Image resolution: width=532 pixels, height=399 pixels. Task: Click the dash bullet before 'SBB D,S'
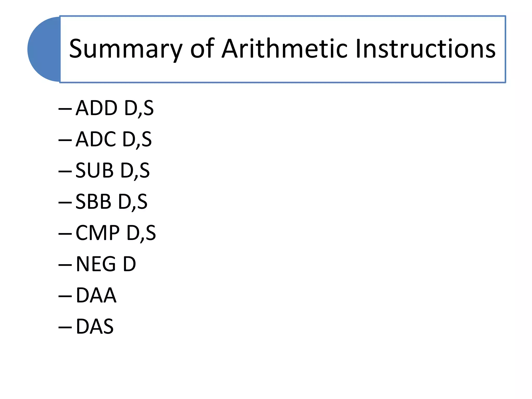pos(65,203)
